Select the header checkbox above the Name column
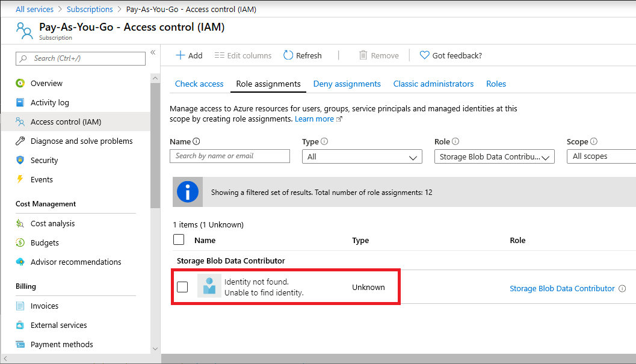This screenshot has height=364, width=636. click(x=178, y=239)
